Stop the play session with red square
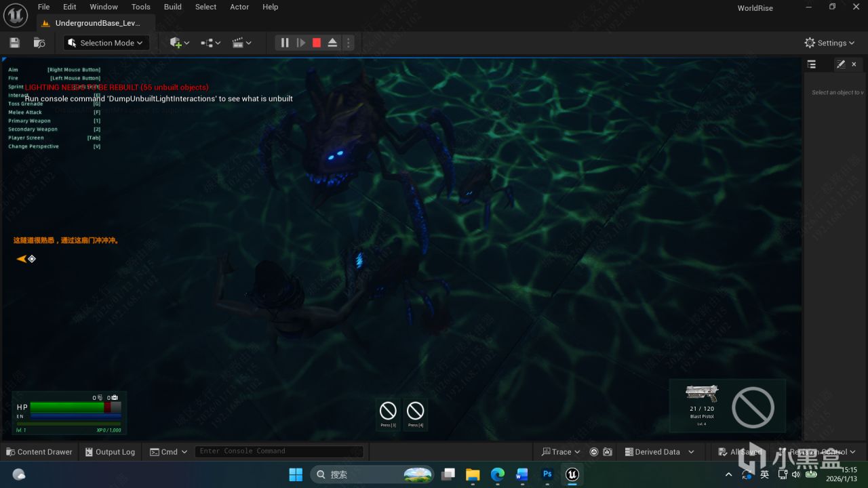The height and width of the screenshot is (488, 868). coord(317,43)
